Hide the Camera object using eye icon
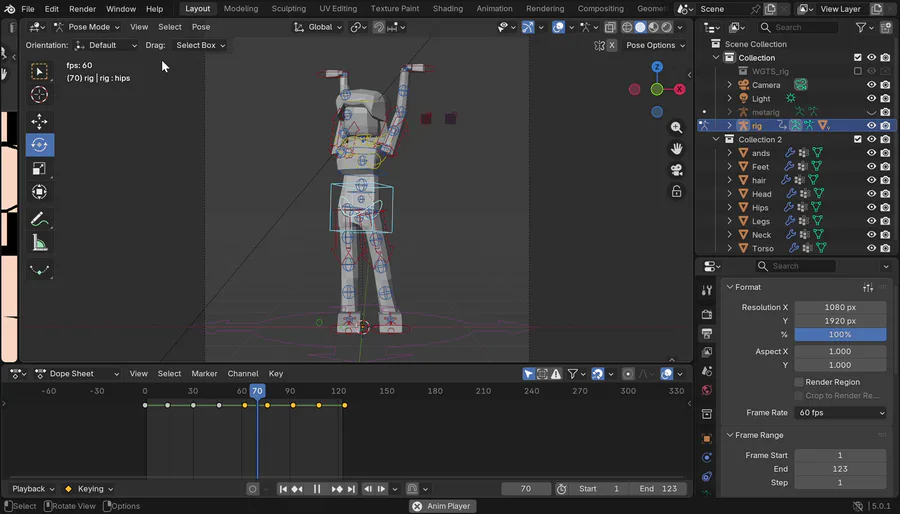This screenshot has height=514, width=900. click(871, 85)
